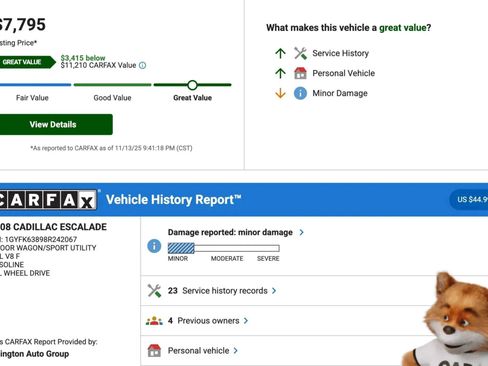This screenshot has height=366, width=488.
Task: Click the house icon beside Personal vehicle row
Action: (154, 351)
